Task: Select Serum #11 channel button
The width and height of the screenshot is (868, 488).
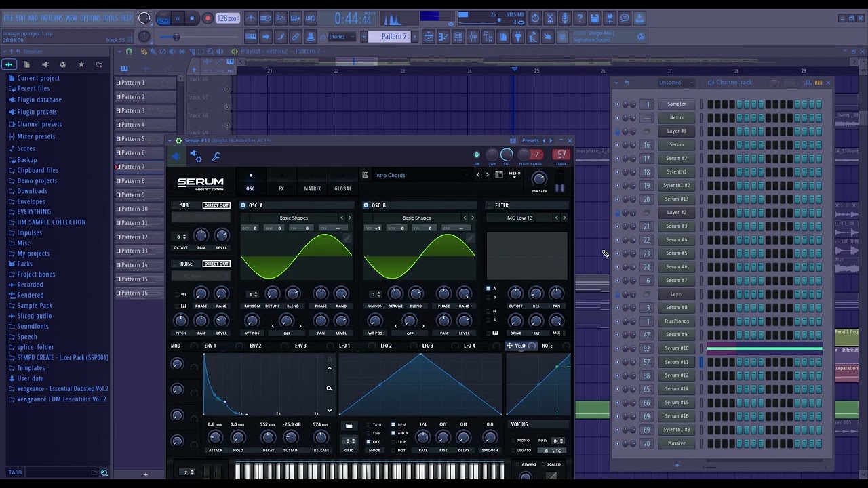Action: (676, 362)
